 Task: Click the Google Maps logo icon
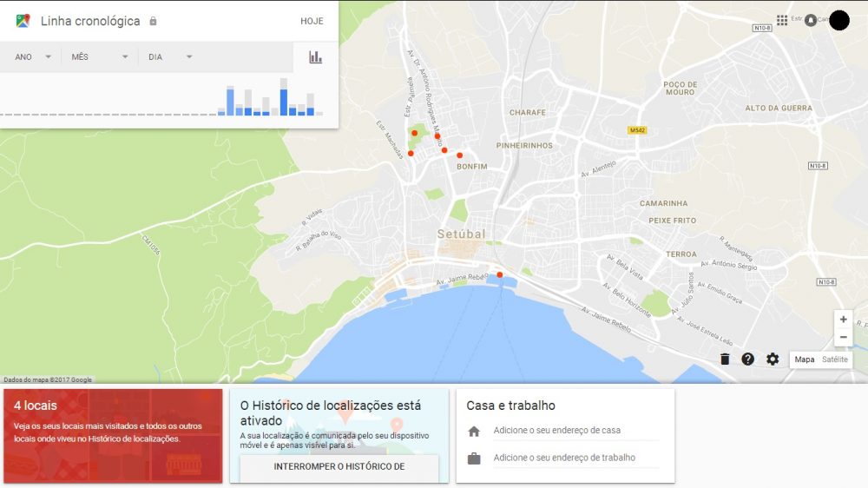coord(23,21)
